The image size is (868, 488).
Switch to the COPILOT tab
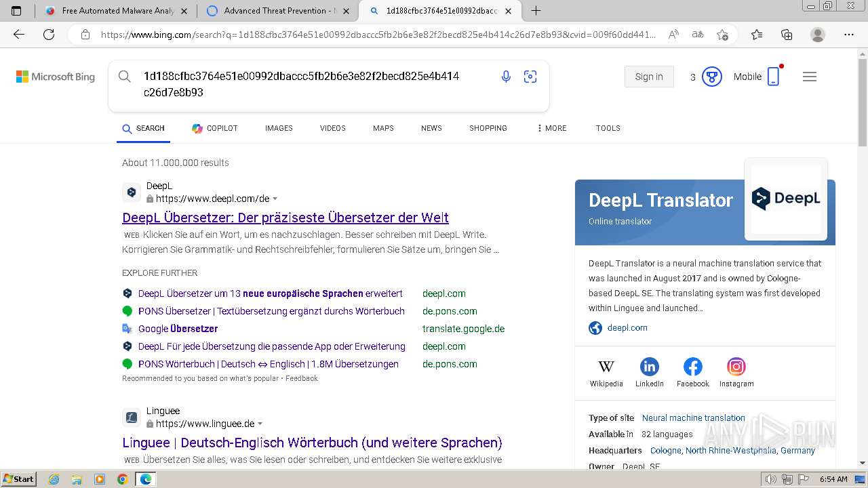(215, 128)
